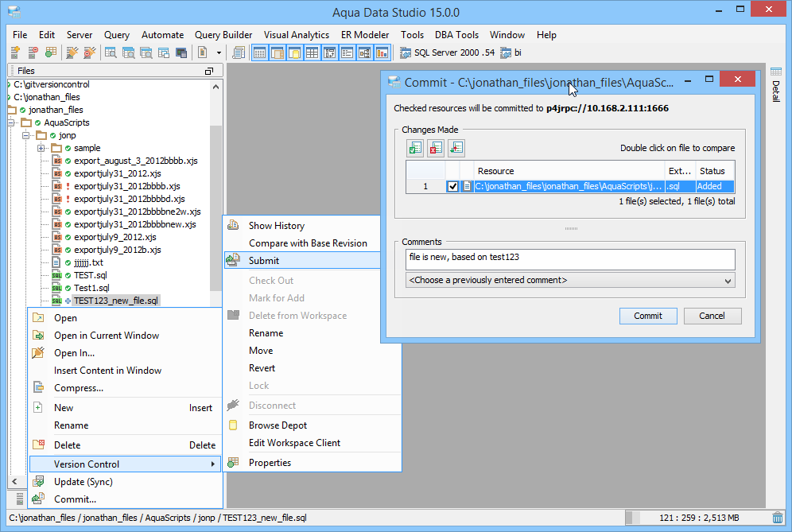Click the dark console window toolbar icon

pyautogui.click(x=181, y=52)
